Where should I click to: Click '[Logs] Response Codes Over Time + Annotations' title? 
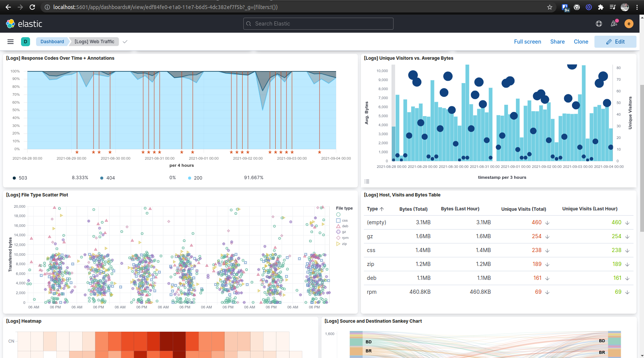tap(60, 58)
